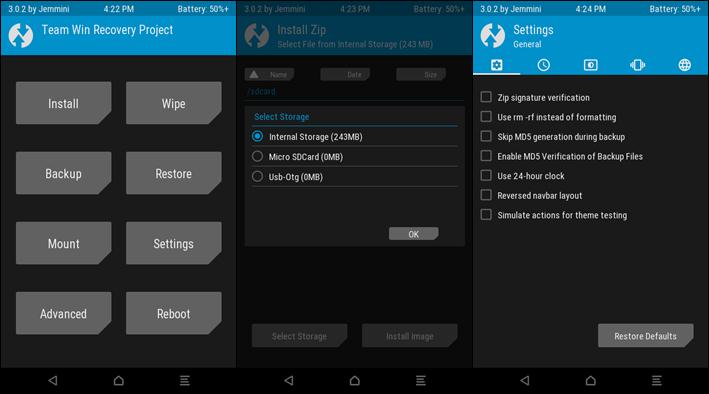Open Settings from the main menu
The height and width of the screenshot is (394, 709).
(x=174, y=243)
